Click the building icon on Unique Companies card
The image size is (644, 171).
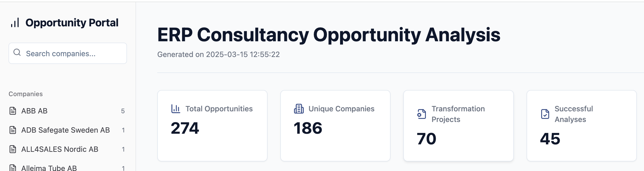(x=299, y=109)
